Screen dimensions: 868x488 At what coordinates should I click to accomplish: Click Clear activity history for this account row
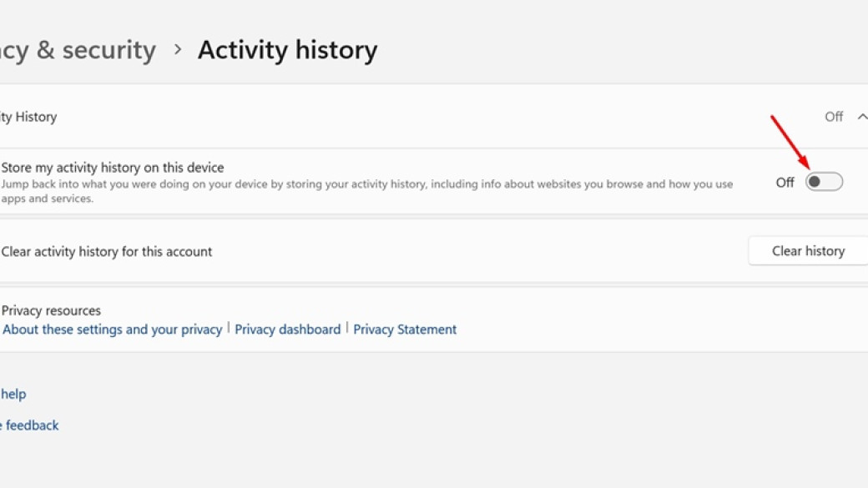(434, 251)
